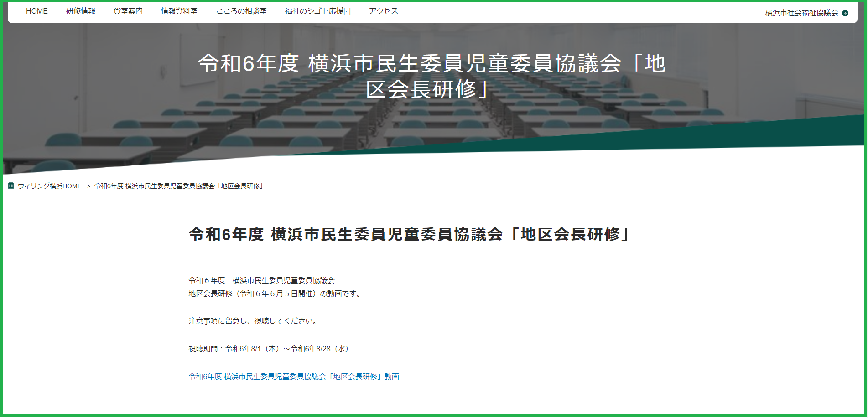Open the こころの相談室 menu item
Viewport: 868px width, 418px height.
[x=241, y=11]
